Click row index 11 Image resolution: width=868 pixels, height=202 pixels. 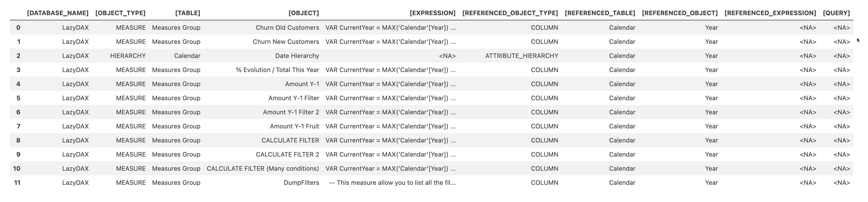point(17,183)
